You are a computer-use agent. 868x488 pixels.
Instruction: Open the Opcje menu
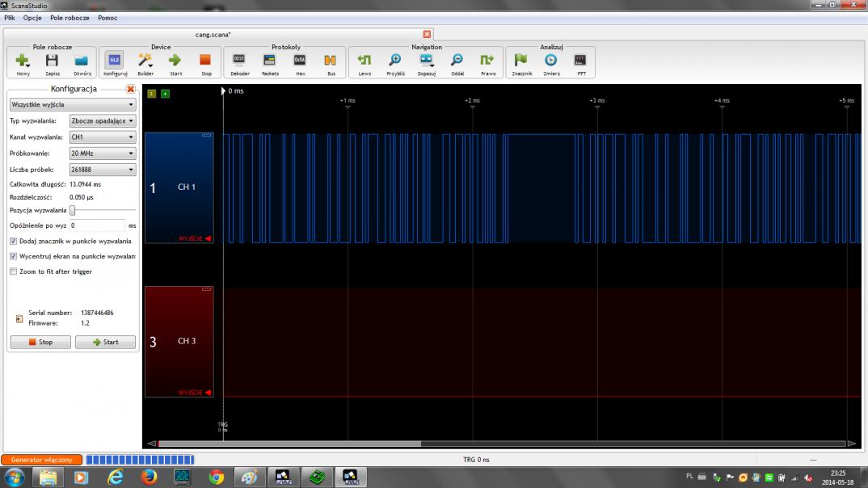coord(32,18)
